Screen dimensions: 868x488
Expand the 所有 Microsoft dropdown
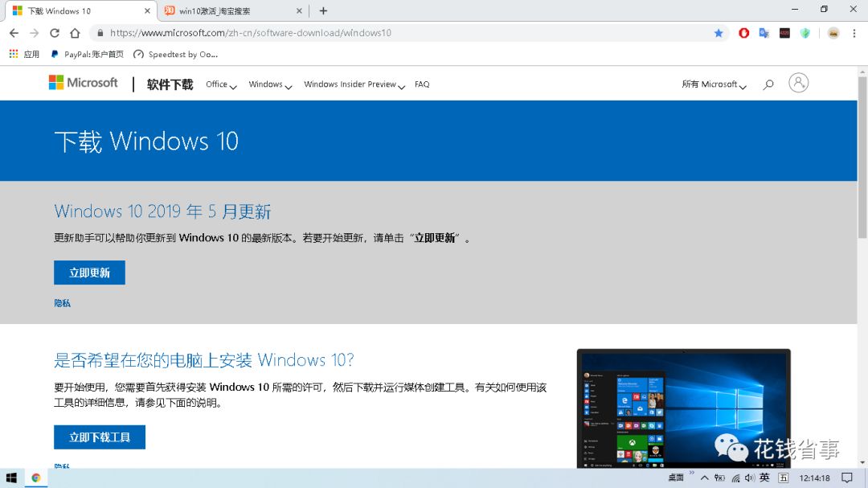pyautogui.click(x=712, y=83)
